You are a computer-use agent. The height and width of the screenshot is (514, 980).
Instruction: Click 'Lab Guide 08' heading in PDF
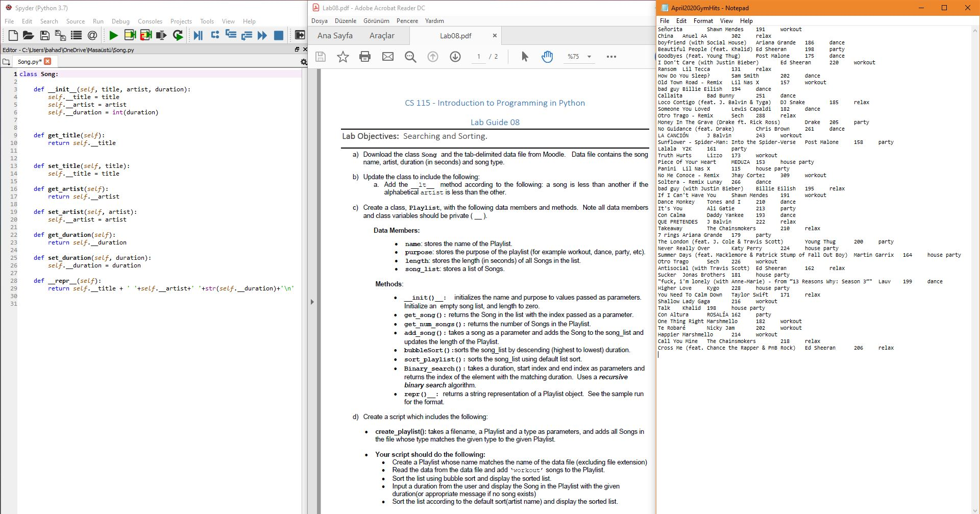495,122
